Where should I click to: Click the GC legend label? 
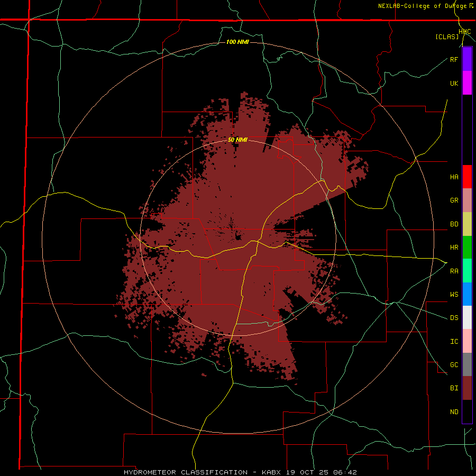point(454,365)
